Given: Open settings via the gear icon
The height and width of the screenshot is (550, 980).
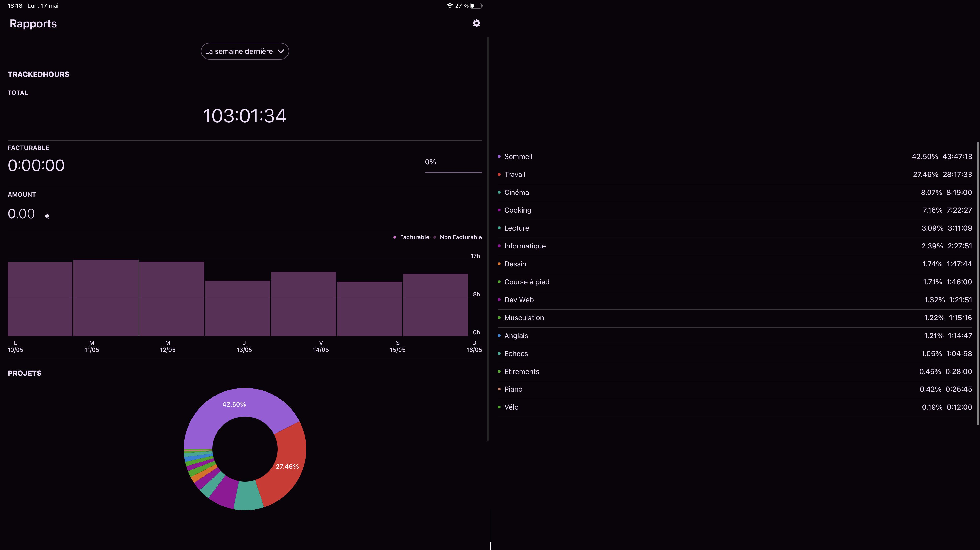Looking at the screenshot, I should coord(476,23).
